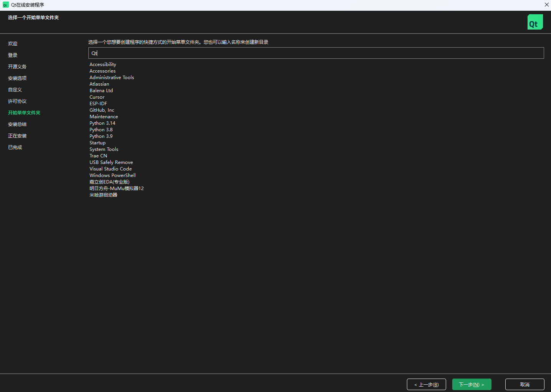Continue with the 下一步(N) button
The image size is (551, 392).
pyautogui.click(x=472, y=384)
